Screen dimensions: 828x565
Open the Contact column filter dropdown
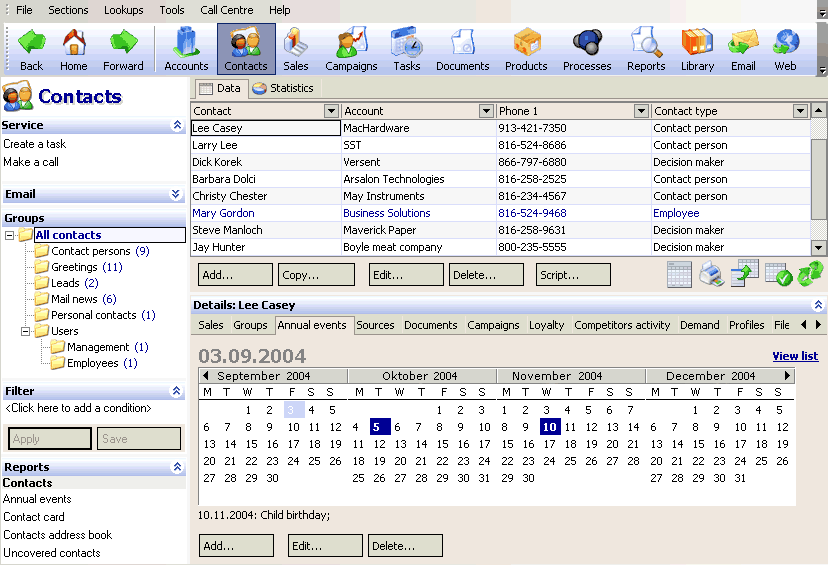click(x=331, y=111)
